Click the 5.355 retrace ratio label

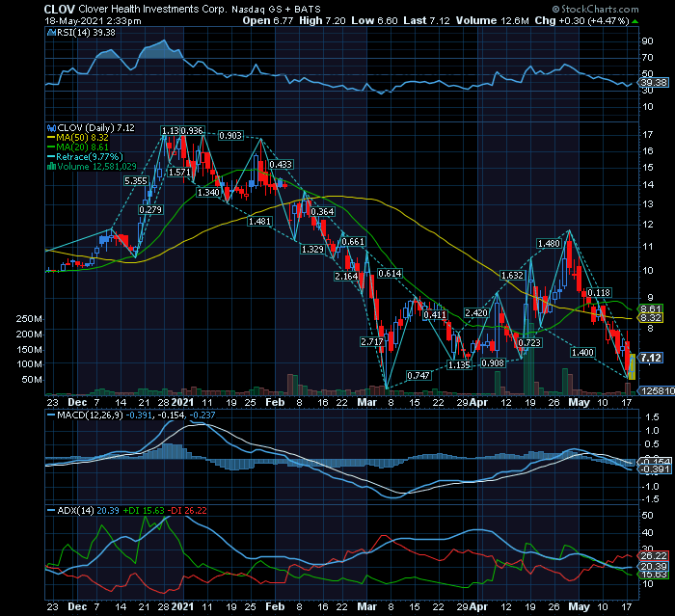coord(136,181)
